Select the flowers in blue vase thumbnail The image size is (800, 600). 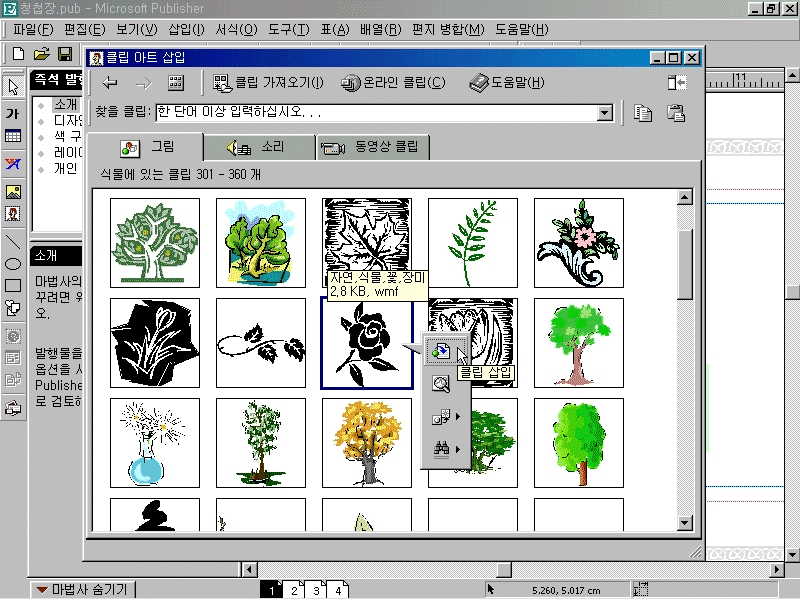[x=155, y=443]
